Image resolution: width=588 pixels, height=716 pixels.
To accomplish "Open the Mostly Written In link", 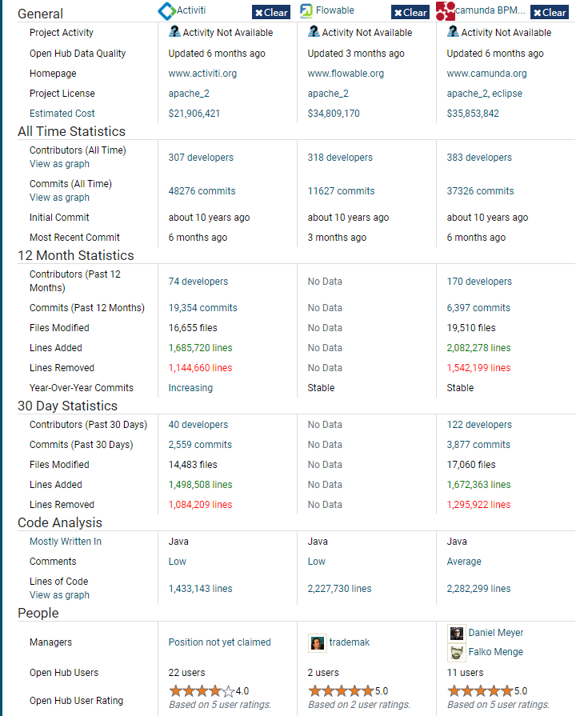I will point(66,542).
